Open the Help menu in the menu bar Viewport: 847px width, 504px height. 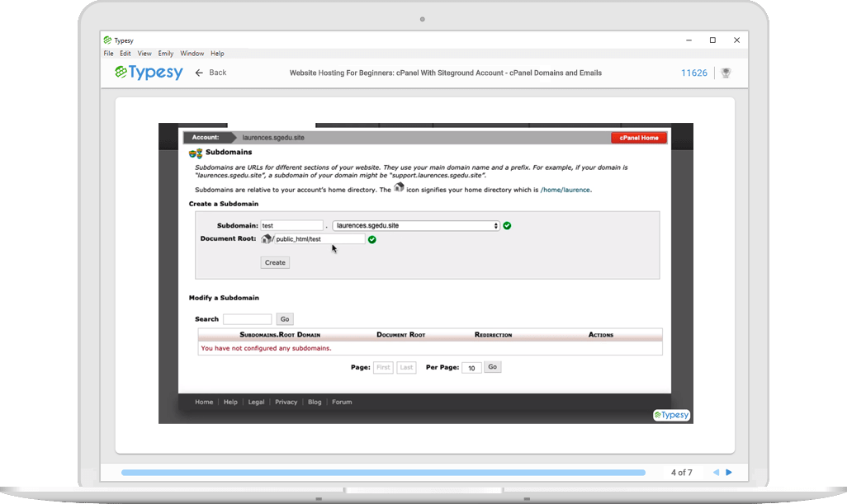coord(217,54)
